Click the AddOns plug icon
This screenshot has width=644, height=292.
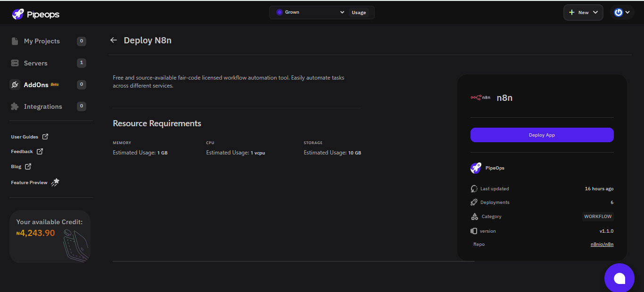coord(15,85)
